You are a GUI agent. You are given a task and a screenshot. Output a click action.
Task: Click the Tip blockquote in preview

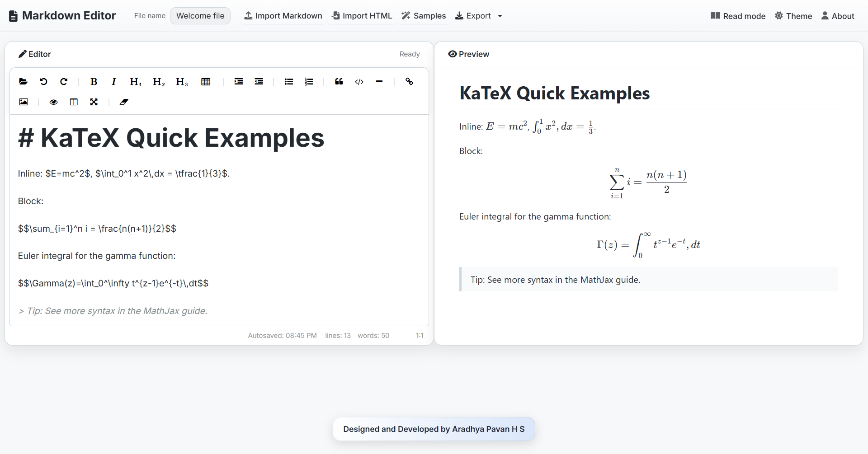[649, 280]
